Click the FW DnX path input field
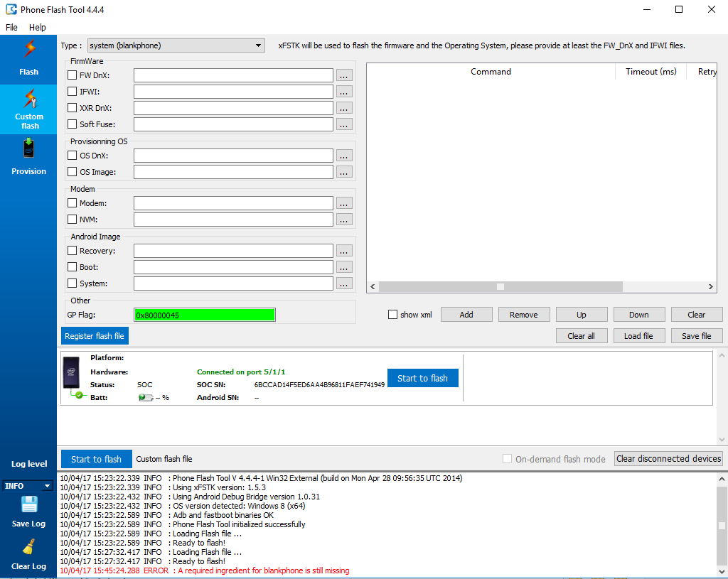This screenshot has width=728, height=579. 233,75
